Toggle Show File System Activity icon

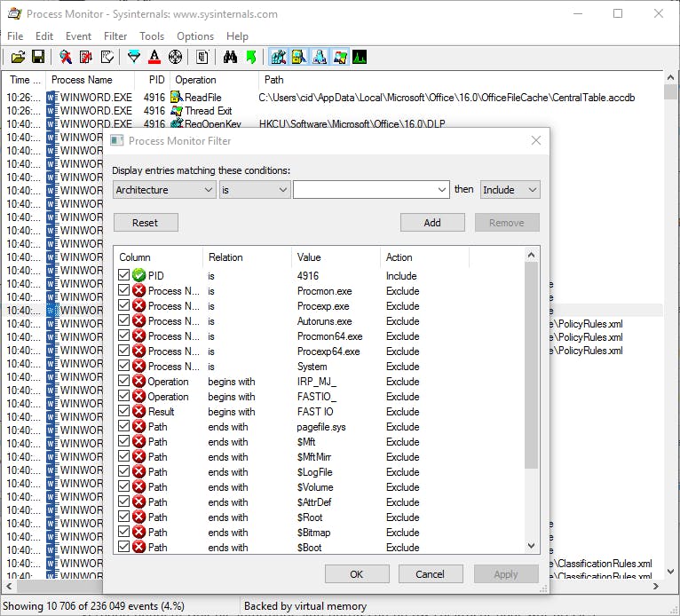pos(299,57)
